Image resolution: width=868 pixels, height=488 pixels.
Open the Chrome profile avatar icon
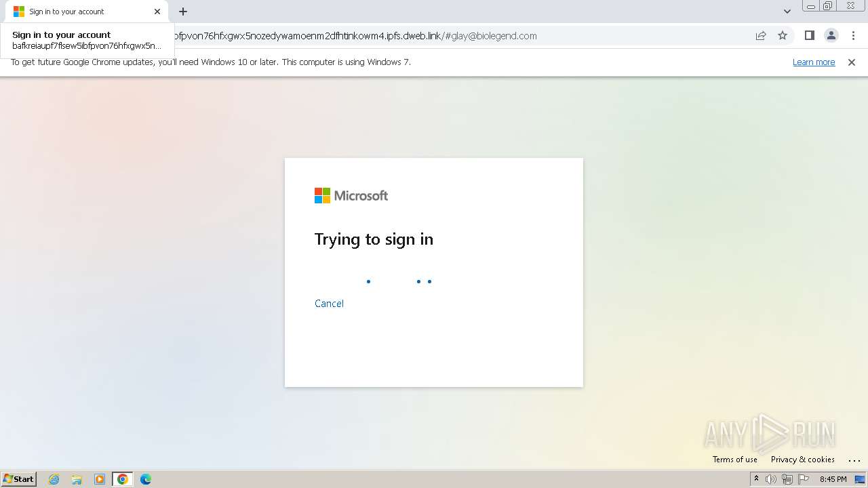tap(831, 36)
